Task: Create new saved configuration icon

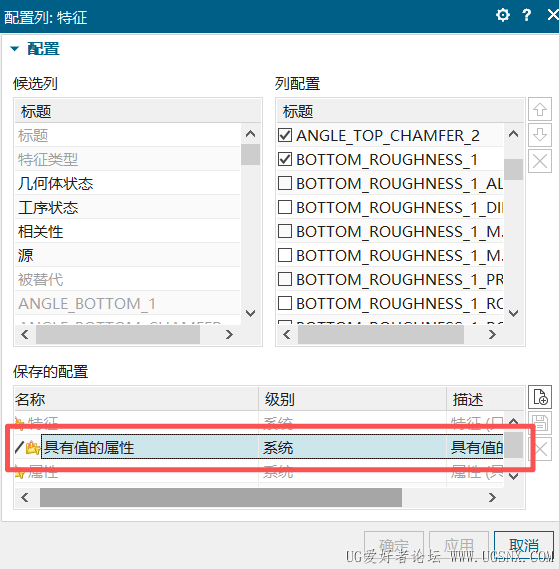Action: [x=540, y=397]
